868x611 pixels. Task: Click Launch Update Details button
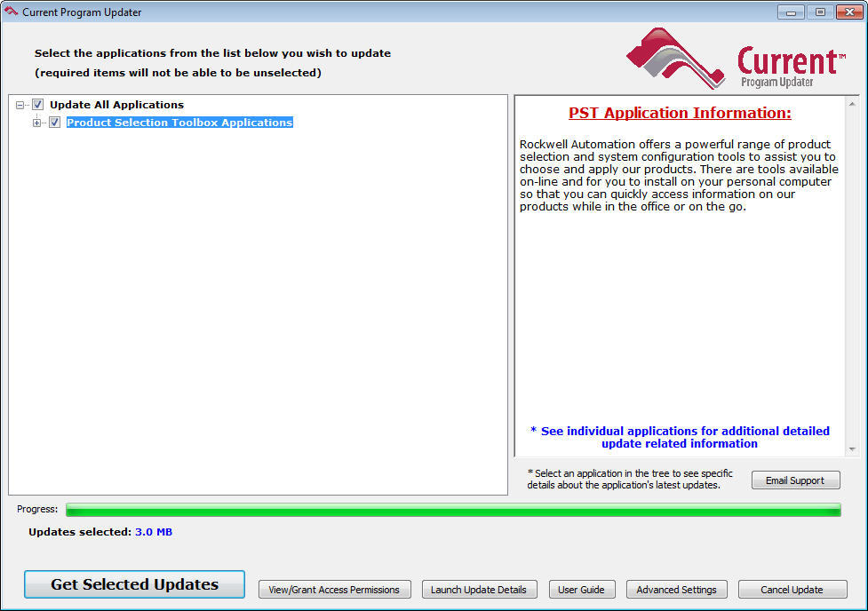479,590
